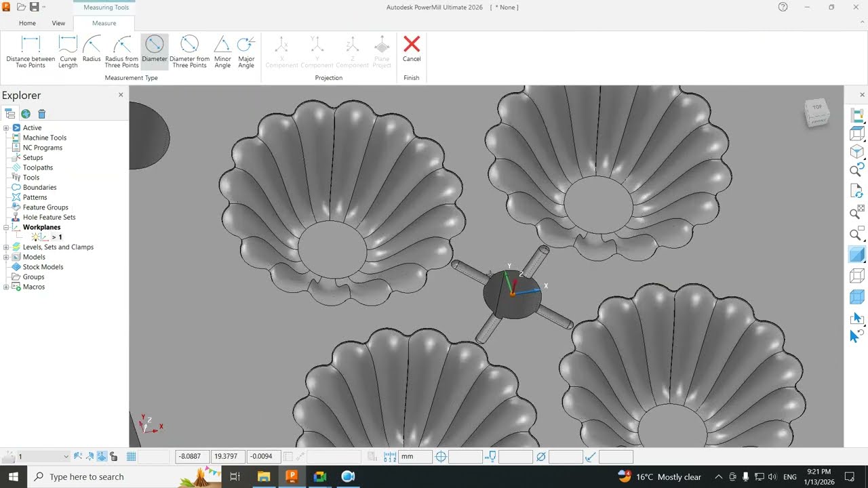Screen dimensions: 868x488
Task: Open the active workplane dropdown showing 1
Action: coord(43,456)
